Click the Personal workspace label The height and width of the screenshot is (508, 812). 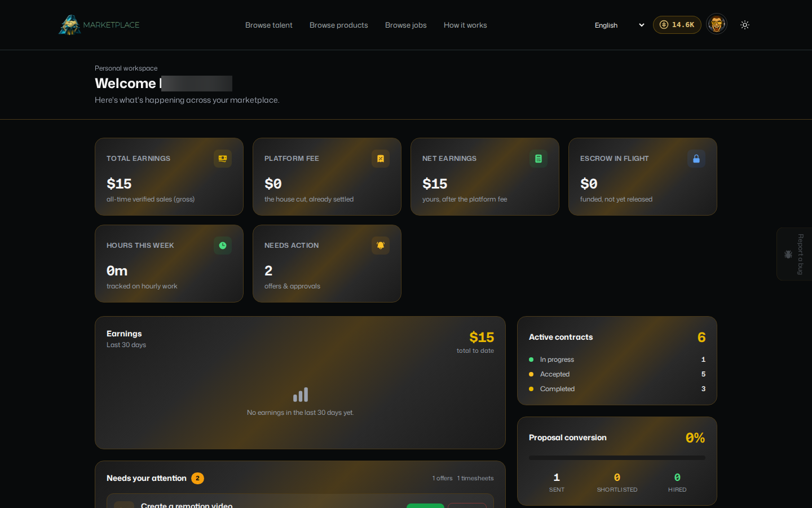coord(126,68)
